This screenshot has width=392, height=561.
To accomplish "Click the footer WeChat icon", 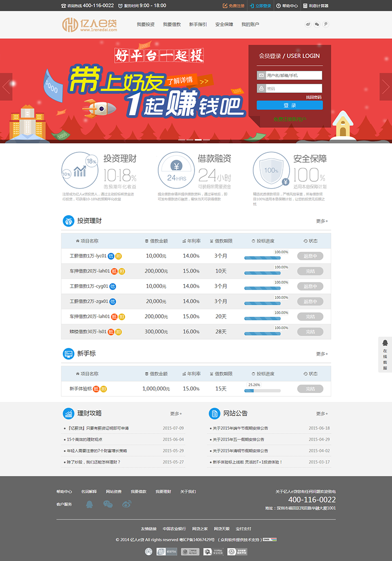I will [108, 504].
